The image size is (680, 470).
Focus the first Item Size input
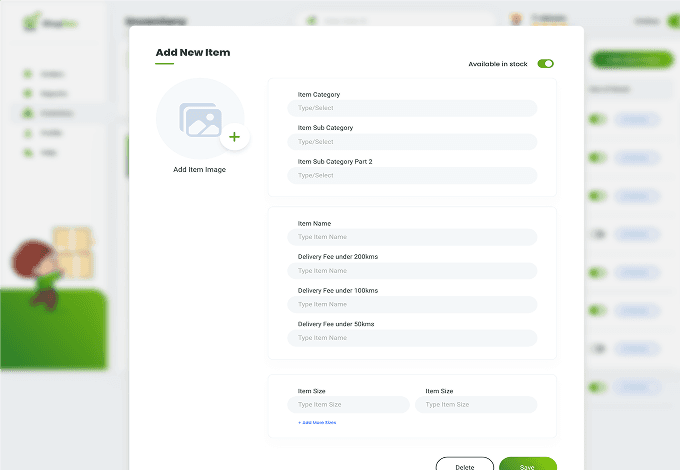point(348,405)
